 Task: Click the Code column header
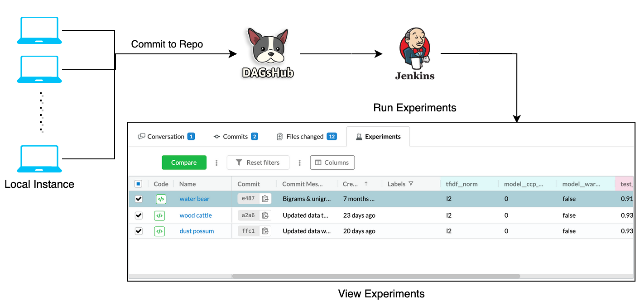[161, 184]
